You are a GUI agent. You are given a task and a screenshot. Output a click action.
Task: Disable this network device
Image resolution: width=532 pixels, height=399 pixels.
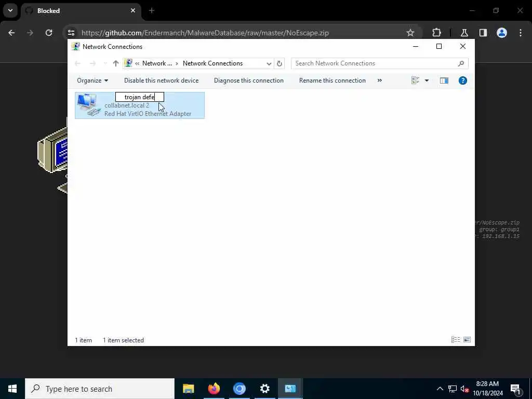tap(161, 81)
